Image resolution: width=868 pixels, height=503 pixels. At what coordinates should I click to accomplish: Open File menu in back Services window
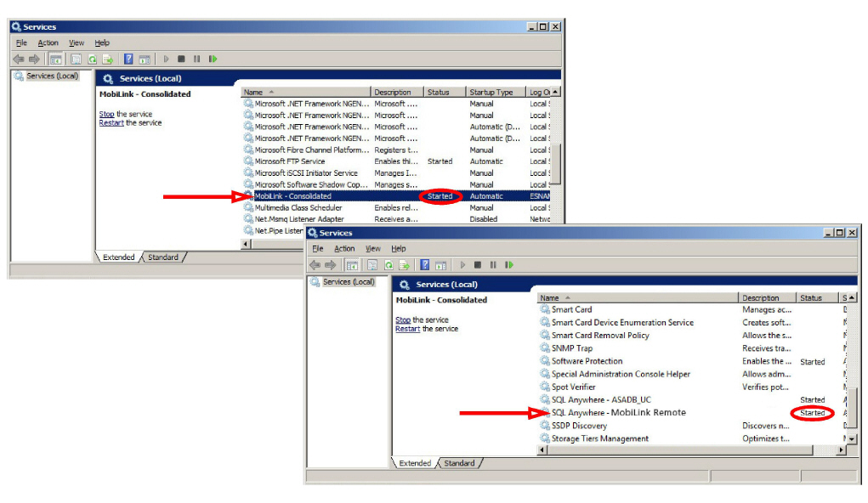(21, 42)
